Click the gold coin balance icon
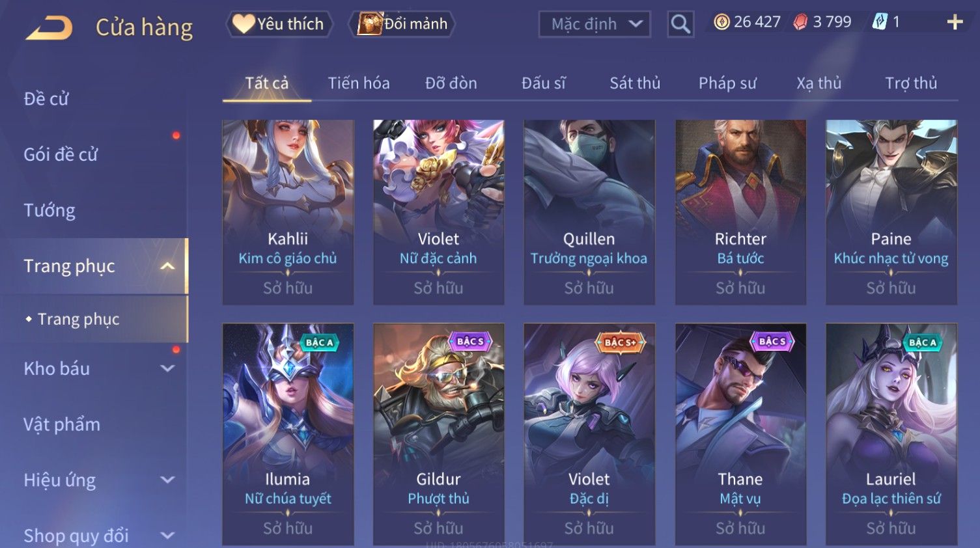The image size is (980, 548). (721, 22)
